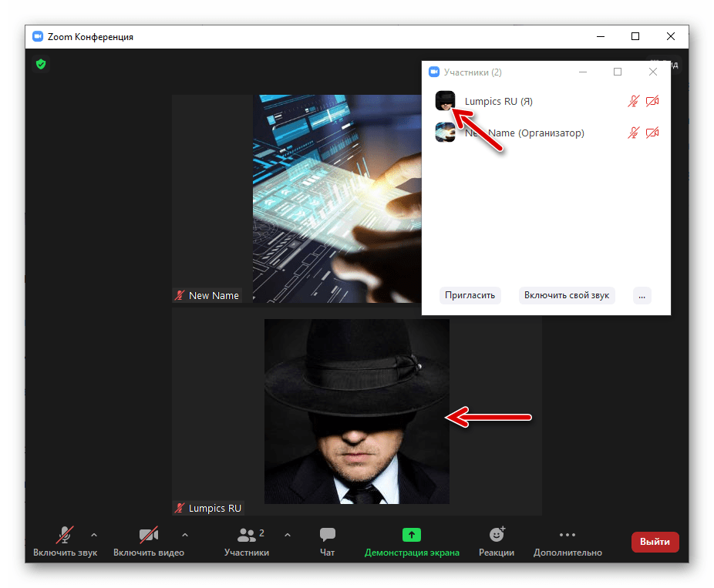Open Реакции reactions menu
This screenshot has width=714, height=588.
coord(497,542)
